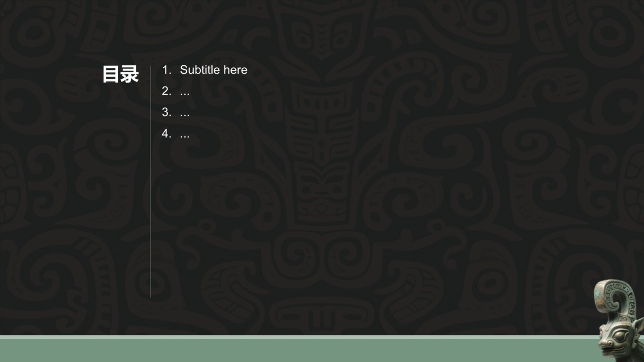Image resolution: width=644 pixels, height=362 pixels.
Task: Click the character 录 in the heading
Action: coord(129,74)
